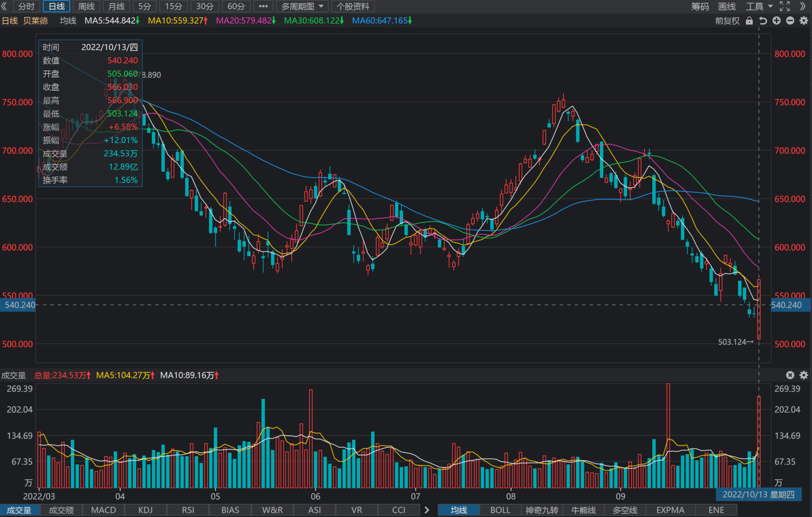The image size is (812, 517).
Task: Click the 涨幅 +6.58% row in the info box
Action: coord(90,127)
